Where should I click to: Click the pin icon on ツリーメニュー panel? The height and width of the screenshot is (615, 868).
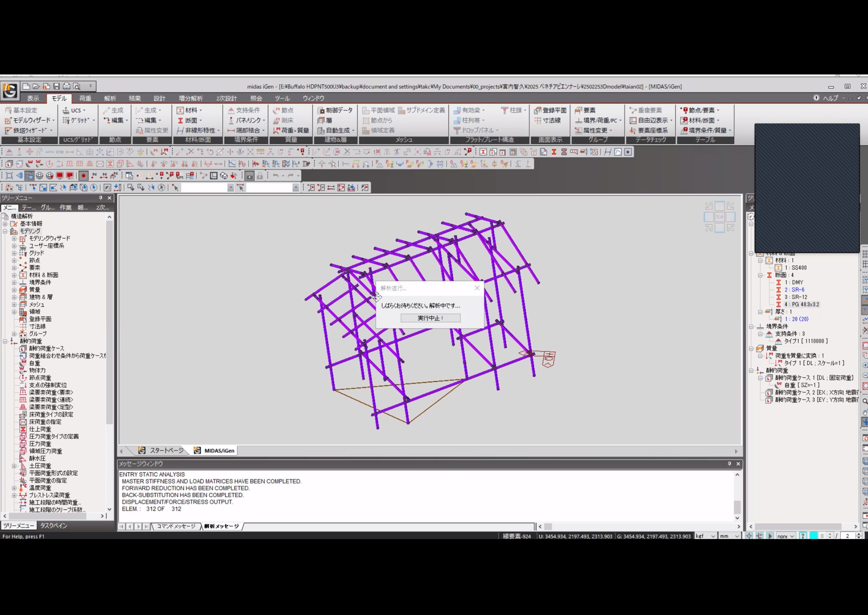click(x=101, y=198)
